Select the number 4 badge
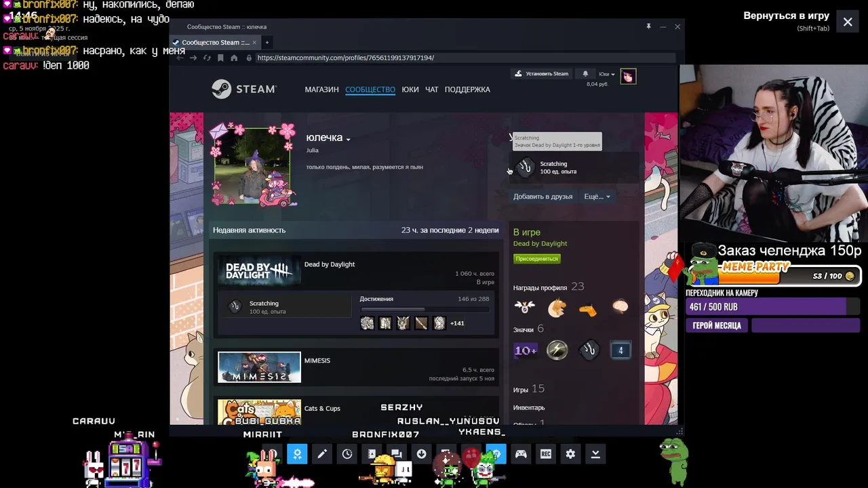 [620, 350]
